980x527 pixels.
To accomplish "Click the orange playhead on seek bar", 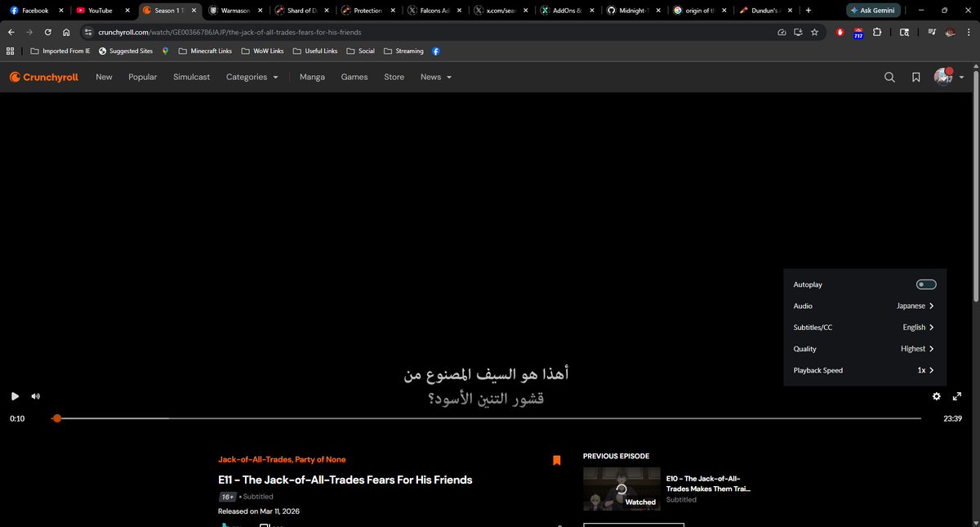I will 56,418.
